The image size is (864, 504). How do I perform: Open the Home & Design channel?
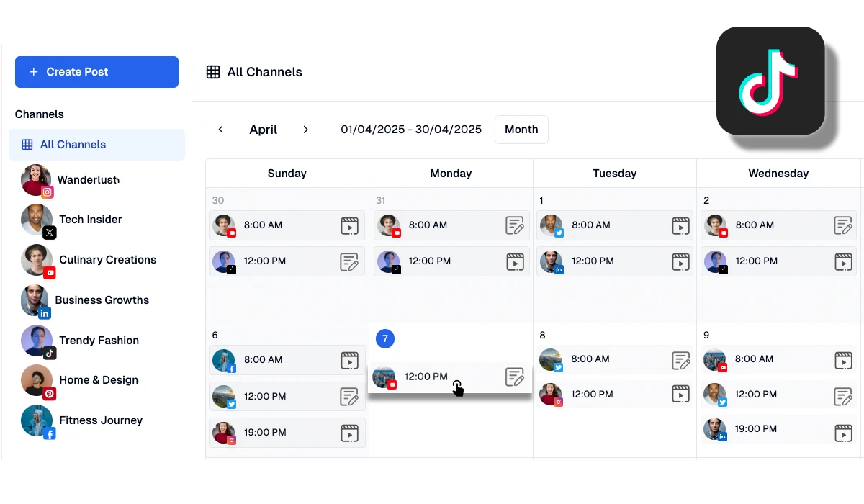tap(81, 381)
